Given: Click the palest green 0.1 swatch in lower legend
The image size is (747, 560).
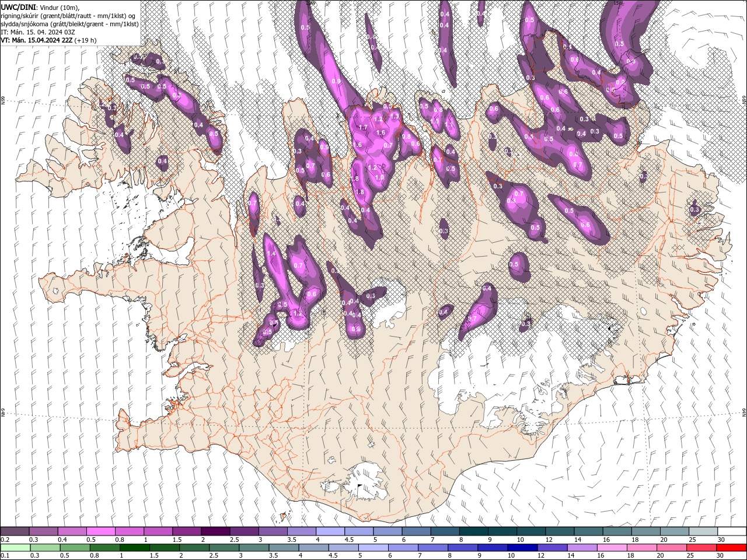Looking at the screenshot, I should pyautogui.click(x=15, y=548).
